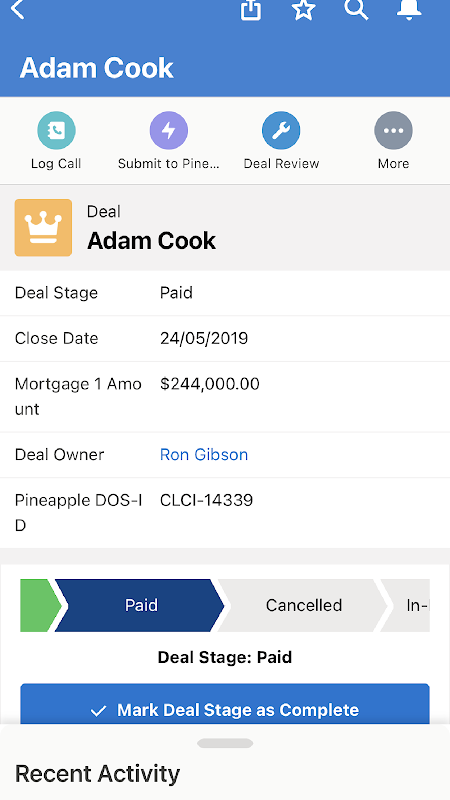Expand the Recent Activity panel heading
The image size is (450, 800).
click(97, 773)
